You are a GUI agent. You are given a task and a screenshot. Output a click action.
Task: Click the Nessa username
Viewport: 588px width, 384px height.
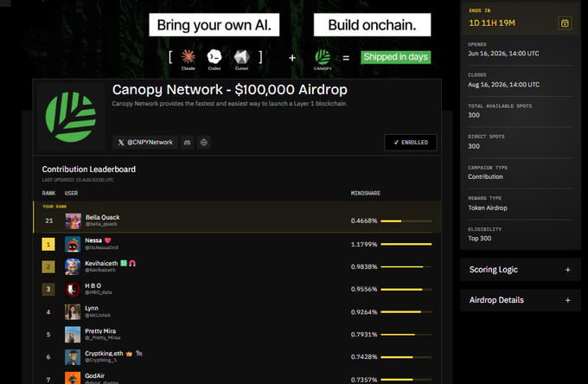93,240
